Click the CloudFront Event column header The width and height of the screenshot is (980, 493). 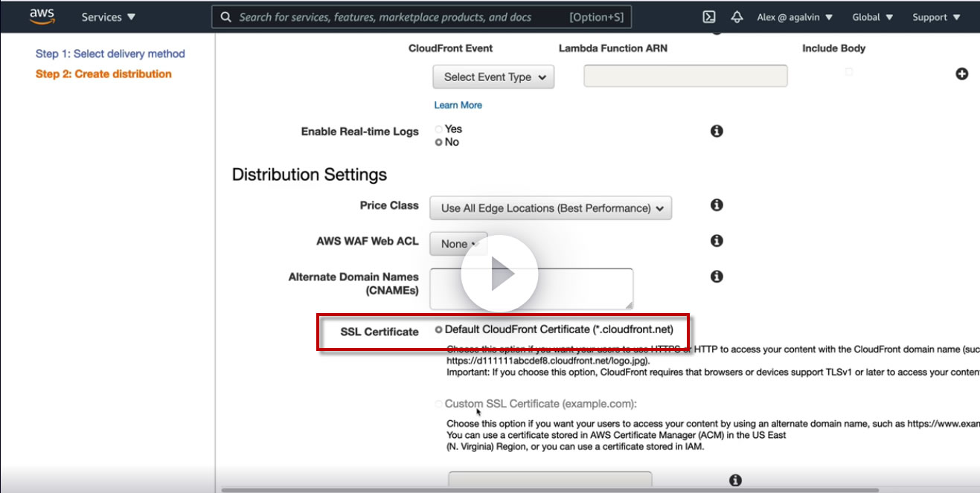click(x=451, y=48)
